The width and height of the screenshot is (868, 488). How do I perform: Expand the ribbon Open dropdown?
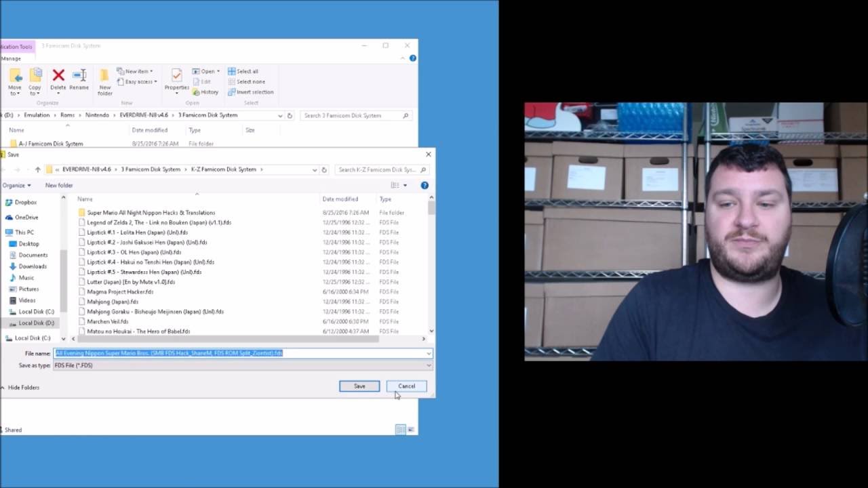(x=205, y=71)
